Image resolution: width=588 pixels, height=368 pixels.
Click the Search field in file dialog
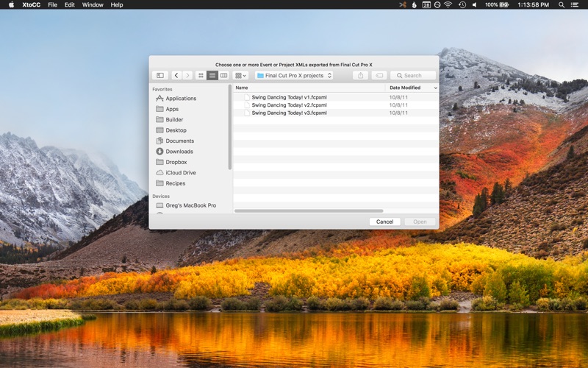click(413, 76)
